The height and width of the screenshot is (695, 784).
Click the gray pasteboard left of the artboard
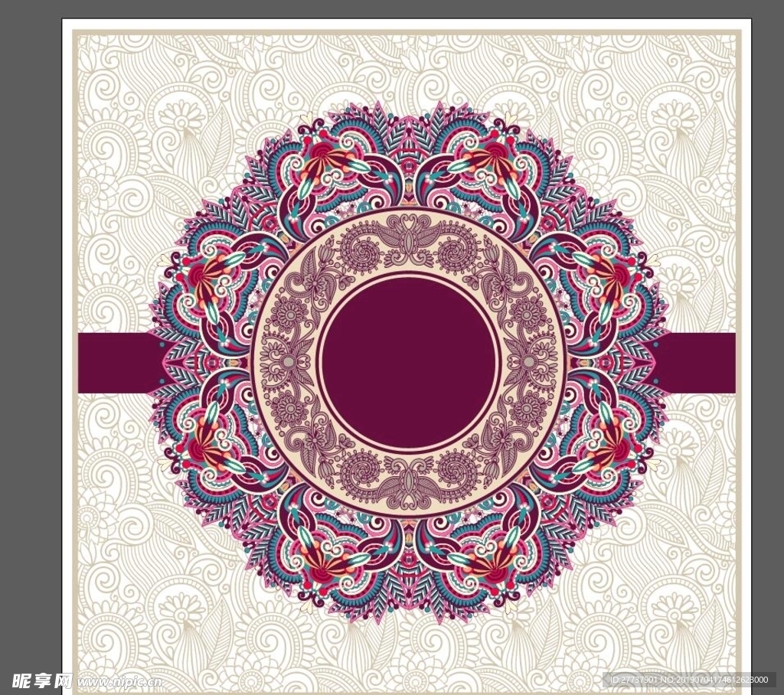31,344
